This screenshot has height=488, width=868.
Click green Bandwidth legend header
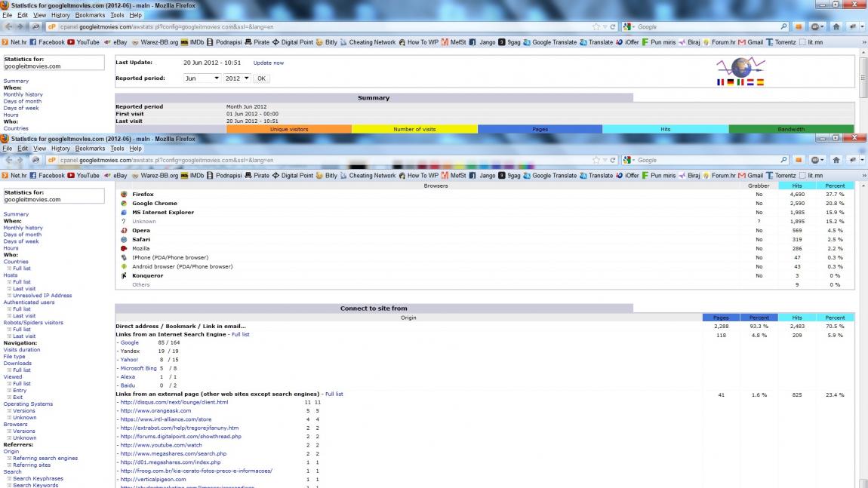pos(791,129)
